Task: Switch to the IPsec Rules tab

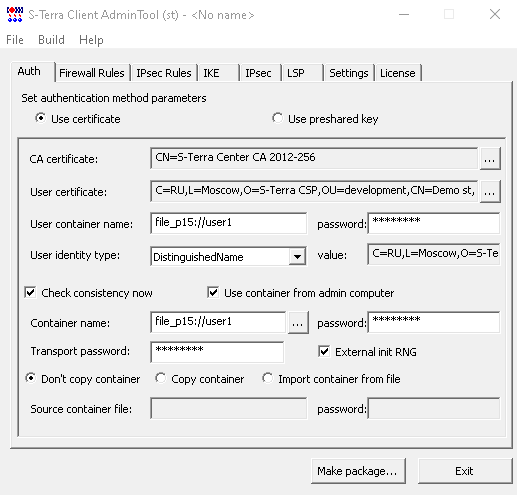Action: click(x=164, y=73)
